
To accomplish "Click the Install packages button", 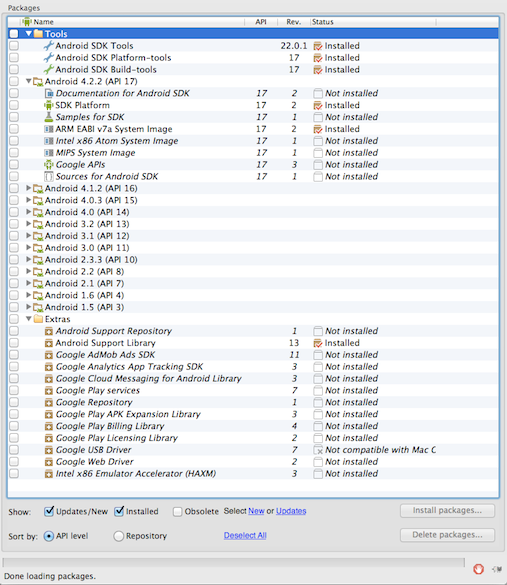I will coord(447,511).
